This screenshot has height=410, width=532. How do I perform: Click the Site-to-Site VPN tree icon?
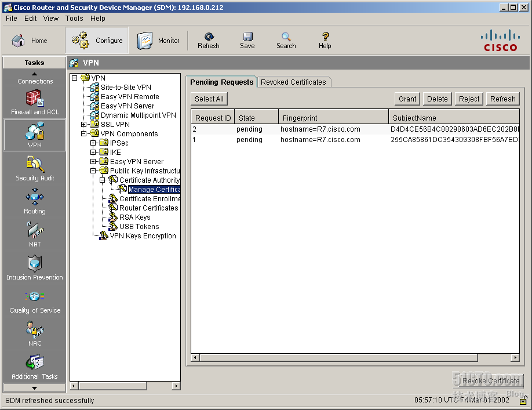coord(94,87)
